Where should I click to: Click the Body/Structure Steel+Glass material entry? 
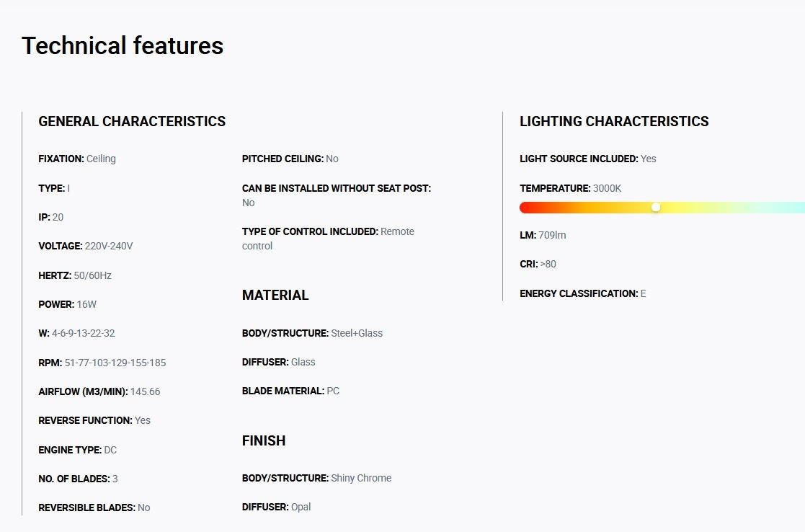coord(312,333)
